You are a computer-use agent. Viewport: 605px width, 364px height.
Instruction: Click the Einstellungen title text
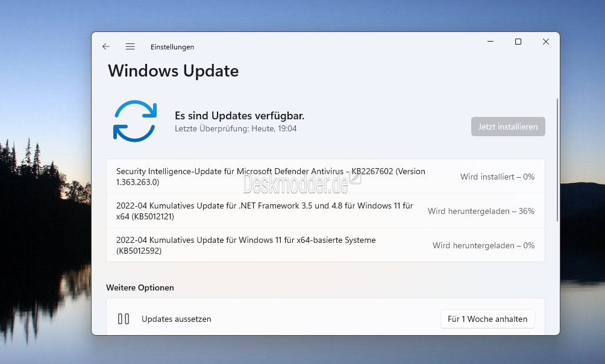172,47
